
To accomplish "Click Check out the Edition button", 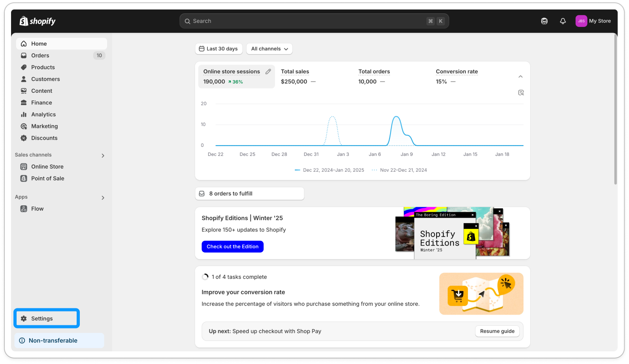I will coord(232,247).
